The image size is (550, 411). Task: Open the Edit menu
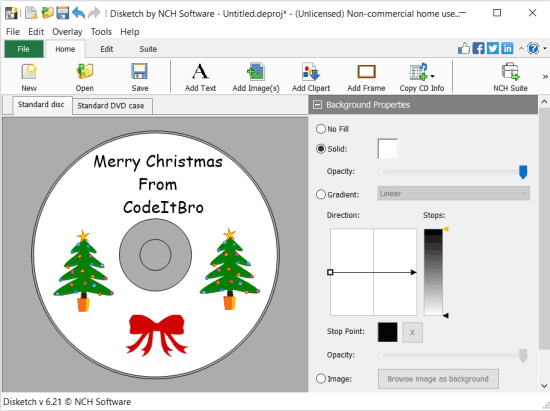coord(36,32)
